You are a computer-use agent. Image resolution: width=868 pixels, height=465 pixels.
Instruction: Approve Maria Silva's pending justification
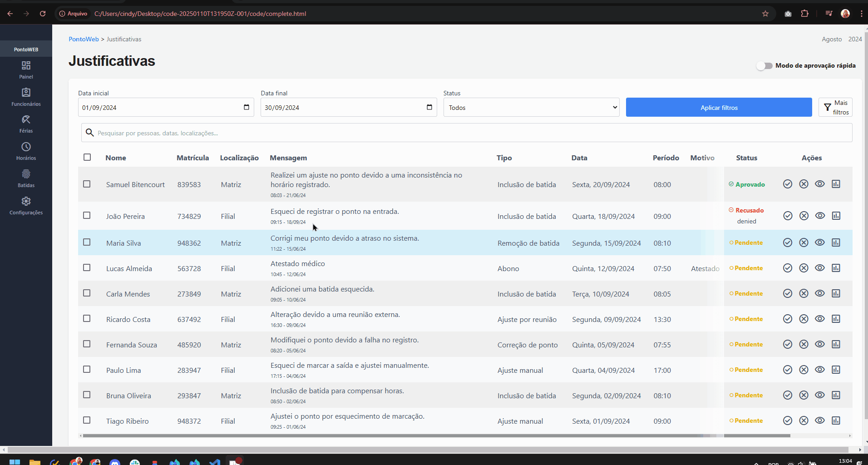pyautogui.click(x=787, y=242)
